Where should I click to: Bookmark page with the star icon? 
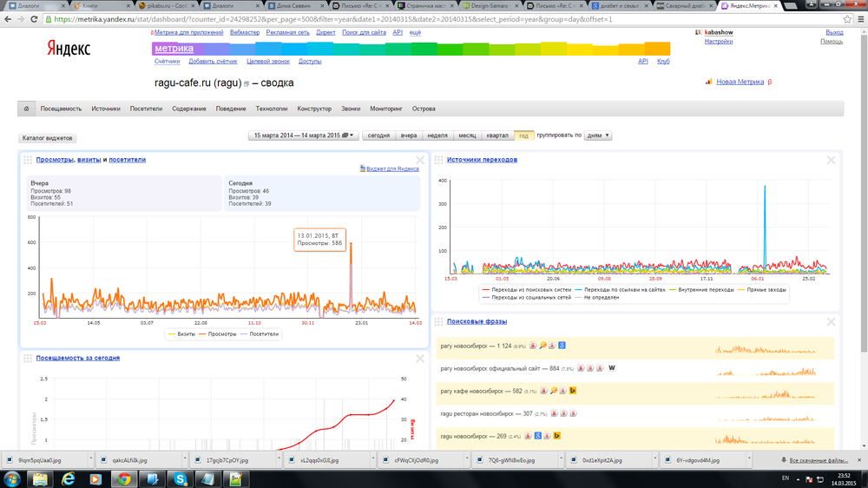point(847,19)
